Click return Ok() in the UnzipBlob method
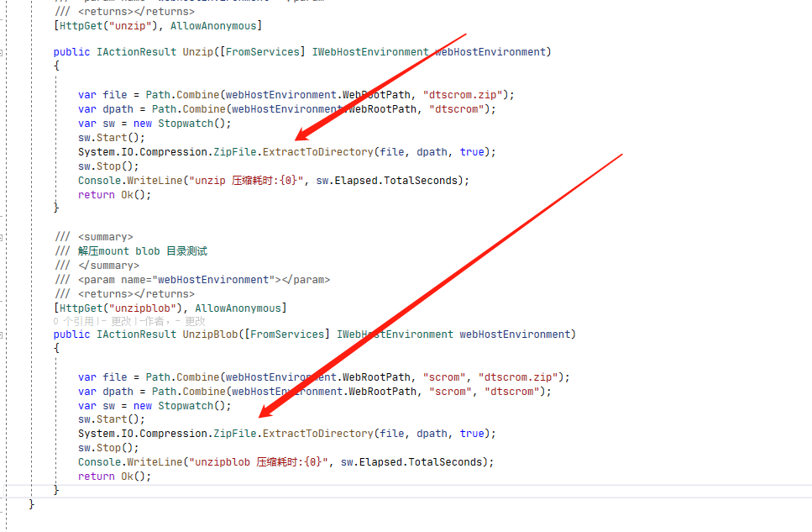Screen dimensions: 812x532 (x=114, y=477)
